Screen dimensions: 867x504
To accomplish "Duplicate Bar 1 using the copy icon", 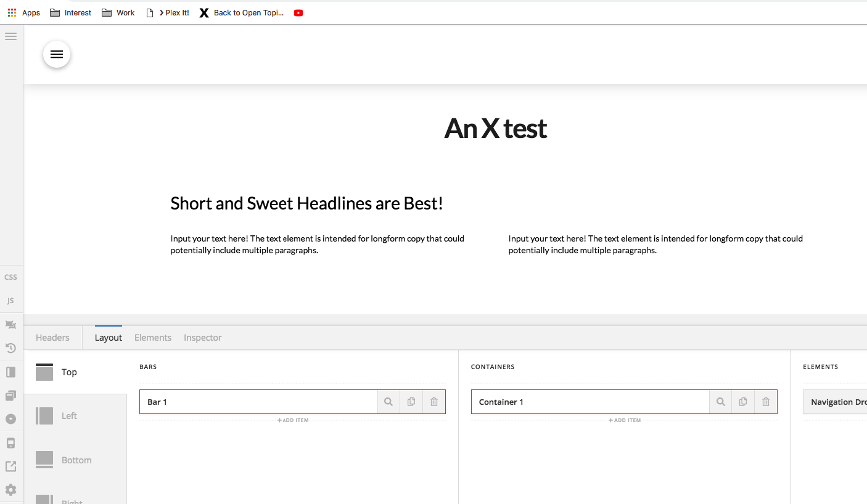I will click(x=411, y=402).
